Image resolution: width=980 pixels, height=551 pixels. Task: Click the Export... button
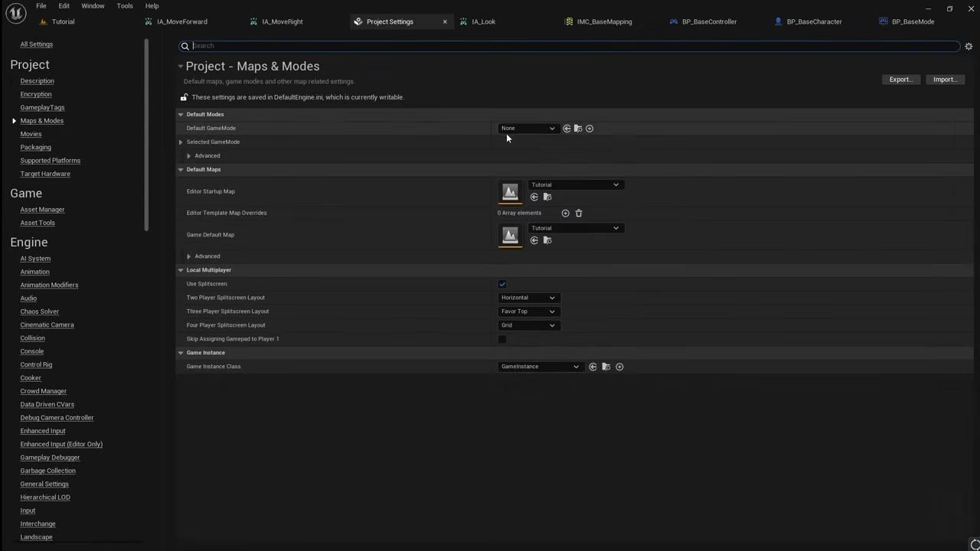click(901, 80)
